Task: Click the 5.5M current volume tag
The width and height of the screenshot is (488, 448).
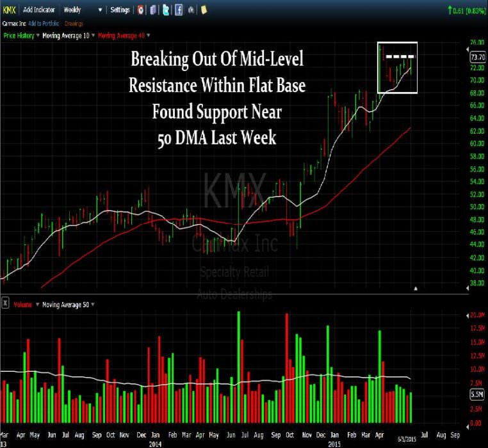Action: 477,394
